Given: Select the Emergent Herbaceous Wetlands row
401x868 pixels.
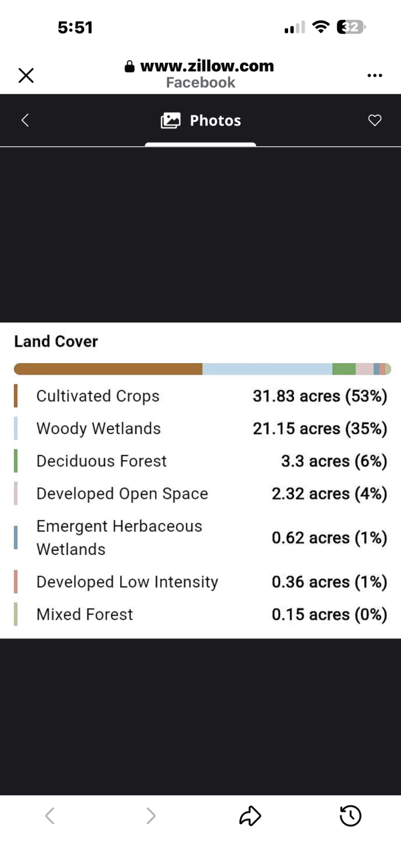Looking at the screenshot, I should 200,537.
